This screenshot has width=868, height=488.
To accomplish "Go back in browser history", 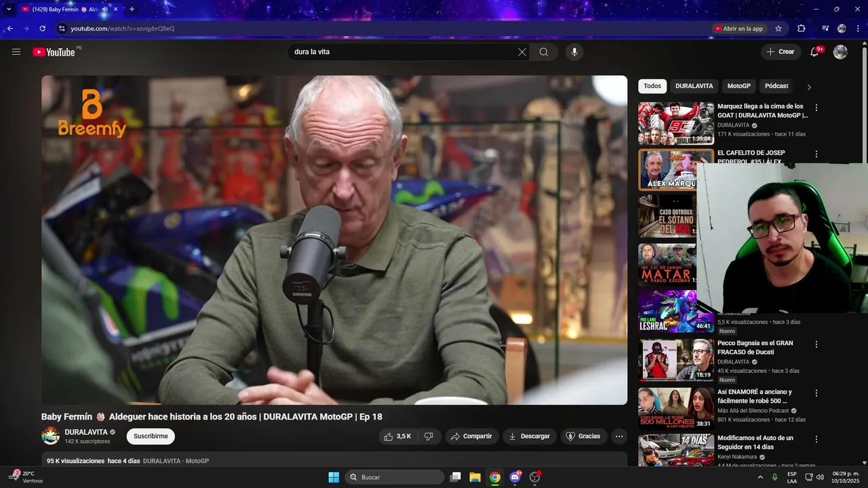I will coord(9,28).
